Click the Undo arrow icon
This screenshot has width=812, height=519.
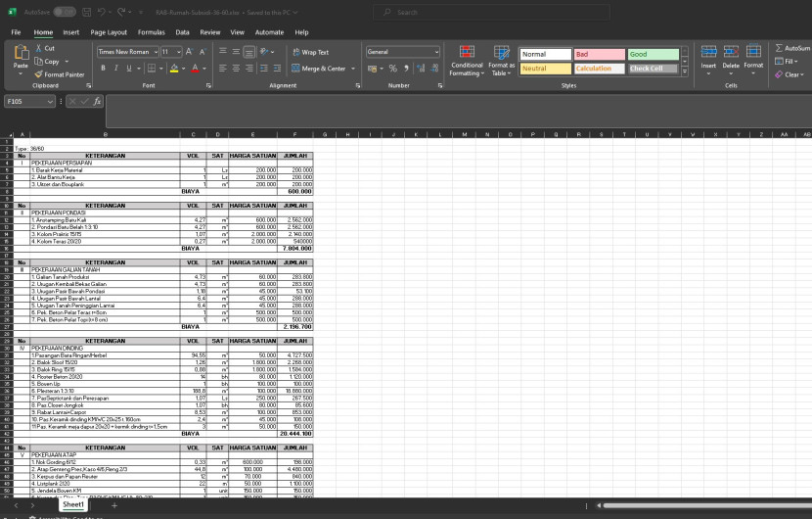click(103, 12)
